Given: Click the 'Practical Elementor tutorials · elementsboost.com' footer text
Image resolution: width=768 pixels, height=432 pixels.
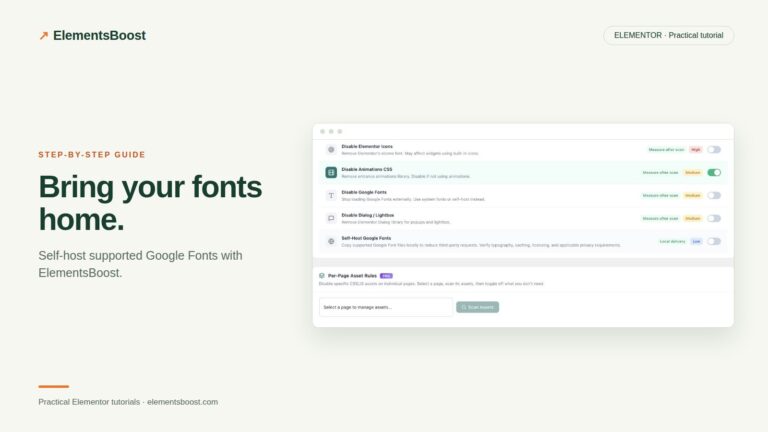Looking at the screenshot, I should coord(128,402).
